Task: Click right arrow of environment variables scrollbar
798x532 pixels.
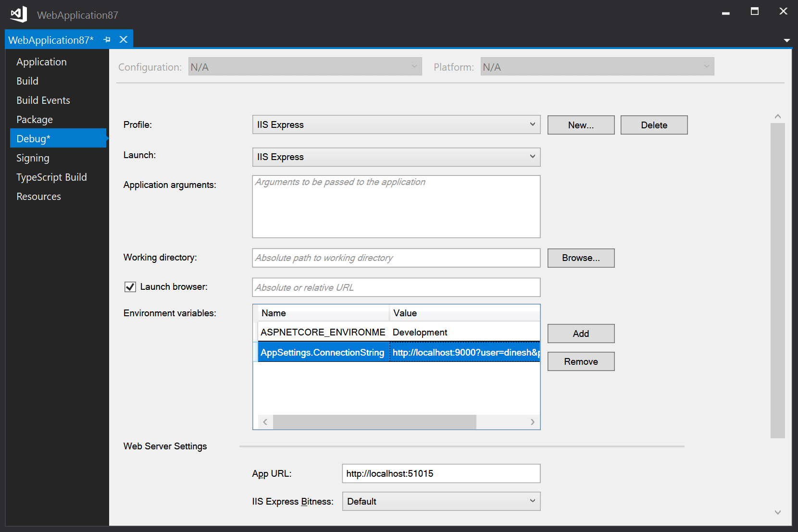Action: point(533,422)
